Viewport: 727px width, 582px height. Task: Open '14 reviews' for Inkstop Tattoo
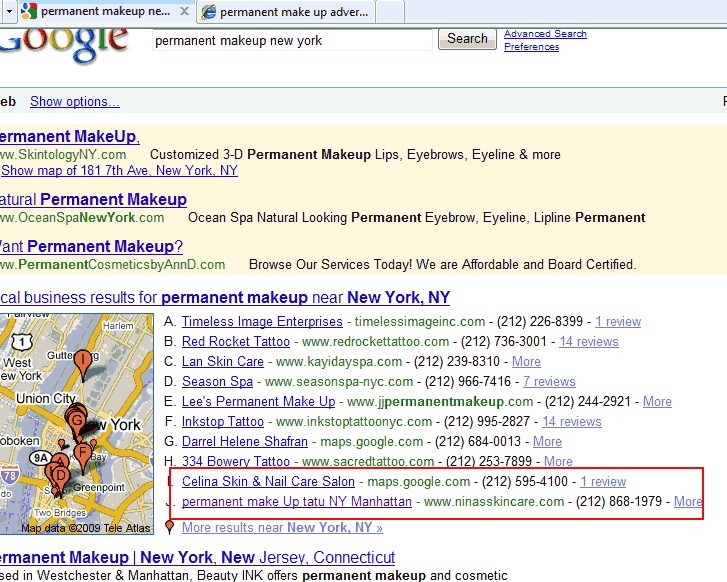pyautogui.click(x=572, y=421)
